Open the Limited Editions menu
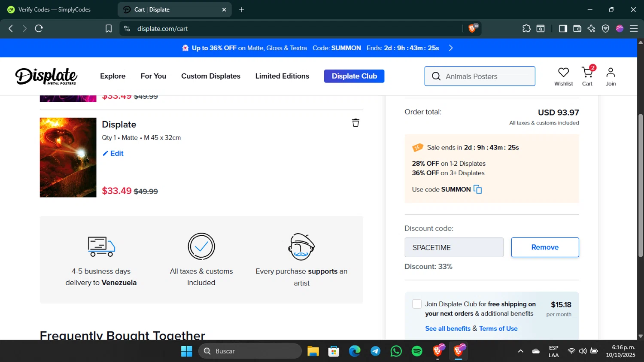This screenshot has height=362, width=644. click(282, 76)
